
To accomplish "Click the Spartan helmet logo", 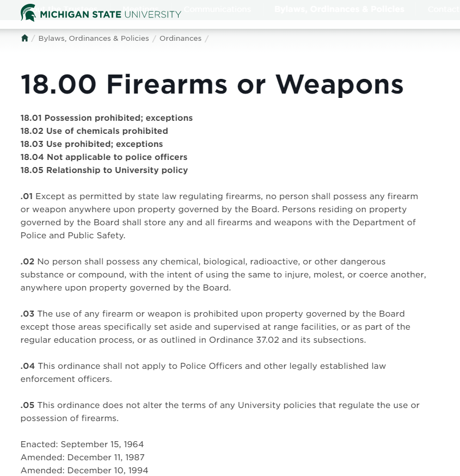I will pos(28,13).
